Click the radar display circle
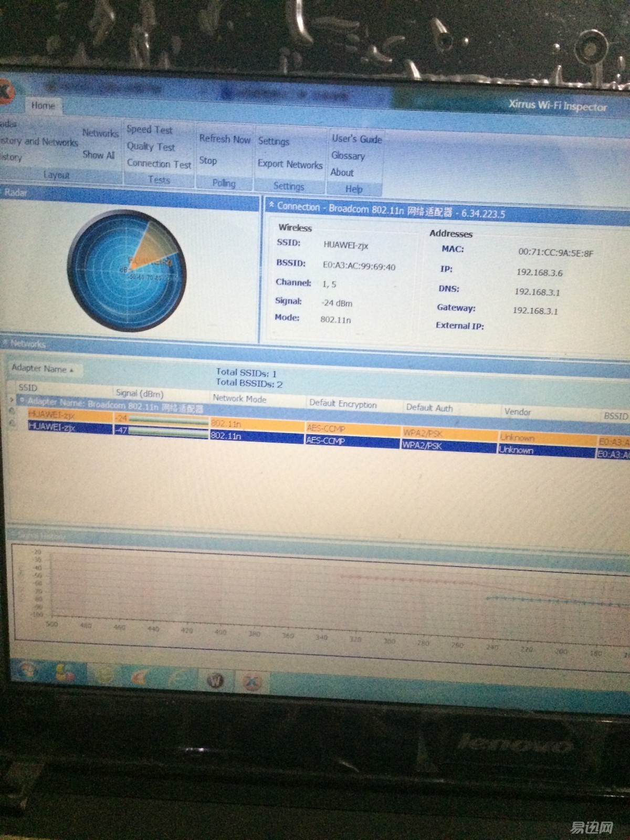 pyautogui.click(x=126, y=270)
